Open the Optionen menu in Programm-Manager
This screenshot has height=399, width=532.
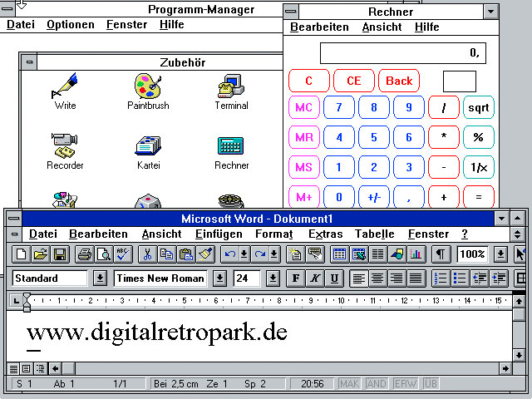71,24
